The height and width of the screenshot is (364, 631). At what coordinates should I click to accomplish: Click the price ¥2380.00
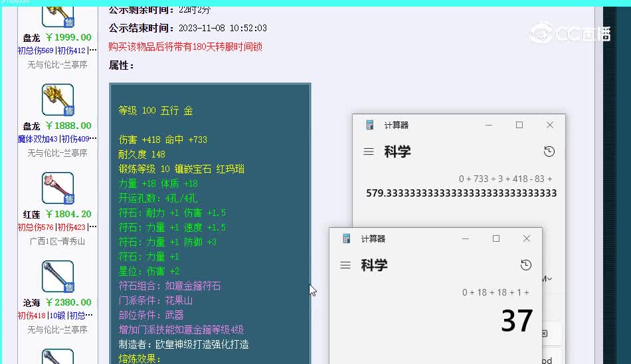pyautogui.click(x=68, y=302)
